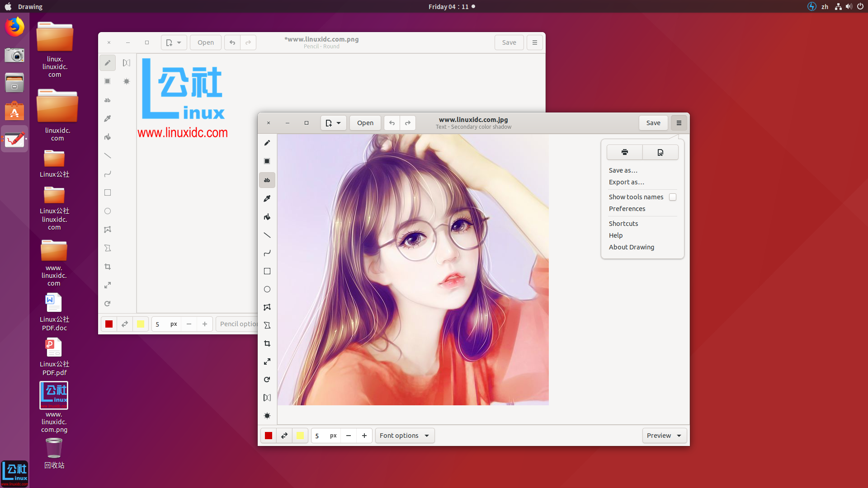Screen dimensions: 868x488
Task: Click Open in the front jpg window
Action: [x=365, y=123]
